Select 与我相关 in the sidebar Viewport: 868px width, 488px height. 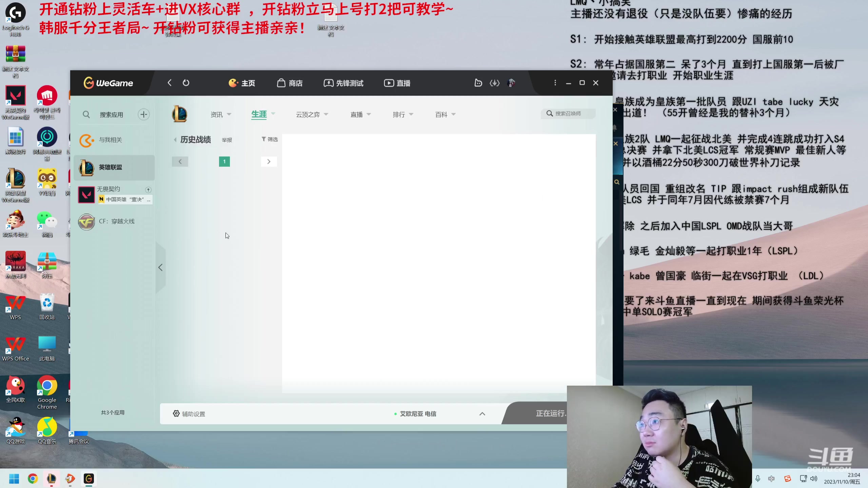point(114,140)
